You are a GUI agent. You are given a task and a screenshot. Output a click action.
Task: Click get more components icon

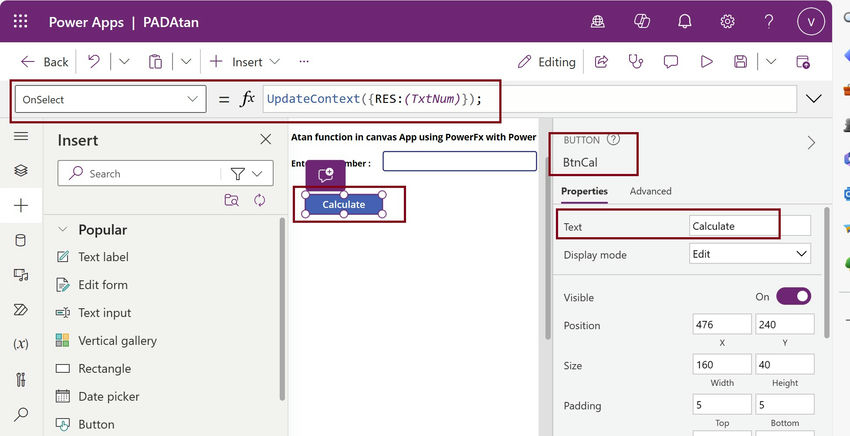tap(231, 200)
